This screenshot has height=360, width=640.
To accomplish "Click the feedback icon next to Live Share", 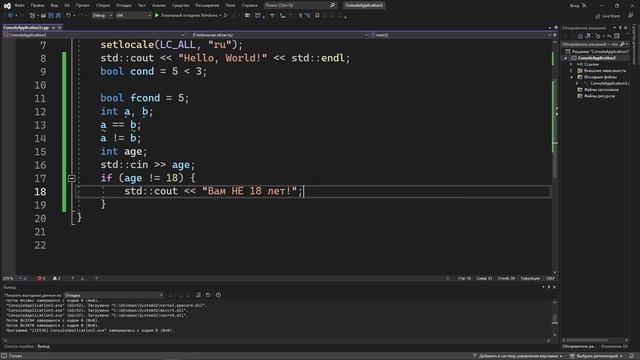I will 631,16.
